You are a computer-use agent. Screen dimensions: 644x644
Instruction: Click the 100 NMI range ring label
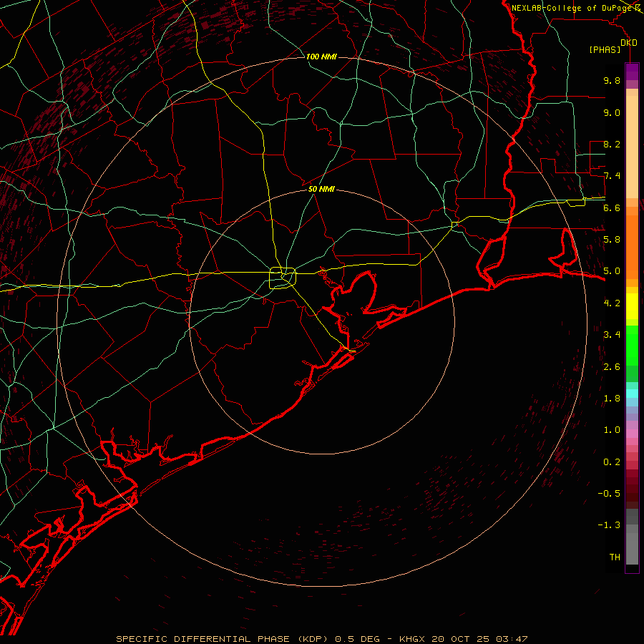click(x=321, y=57)
